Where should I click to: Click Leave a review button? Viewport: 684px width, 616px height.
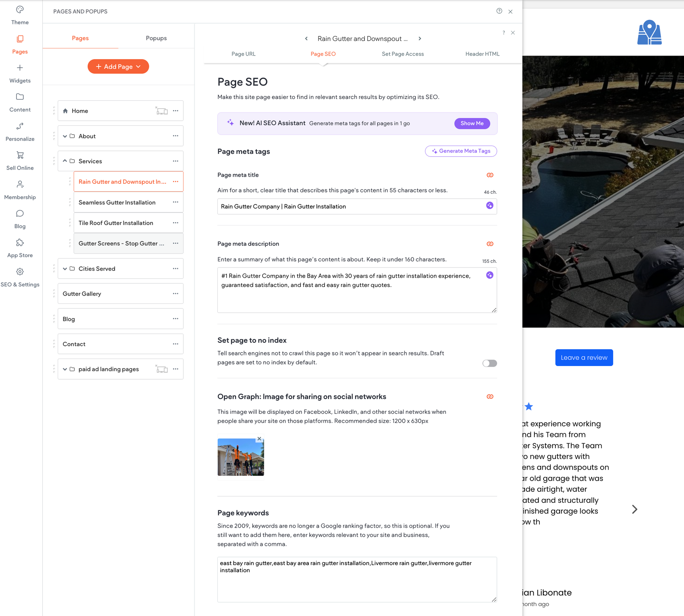point(584,357)
